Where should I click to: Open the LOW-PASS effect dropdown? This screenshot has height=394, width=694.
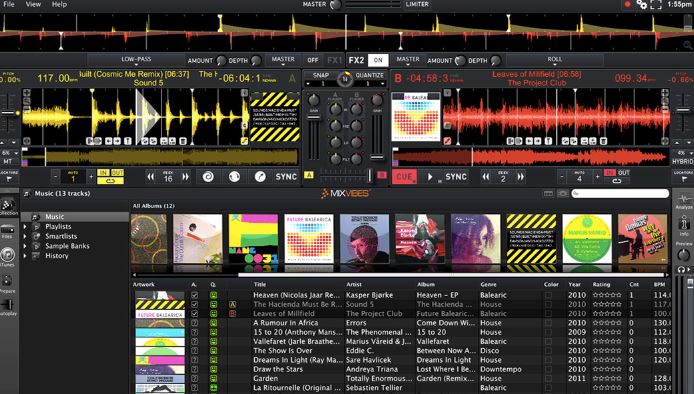[136, 60]
